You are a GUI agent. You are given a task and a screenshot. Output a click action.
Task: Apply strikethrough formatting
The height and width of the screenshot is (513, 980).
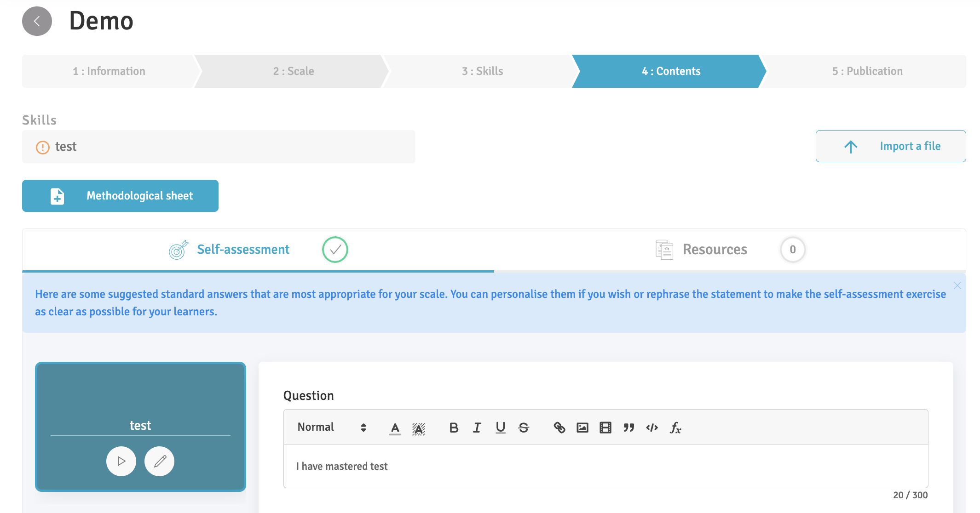pos(524,427)
